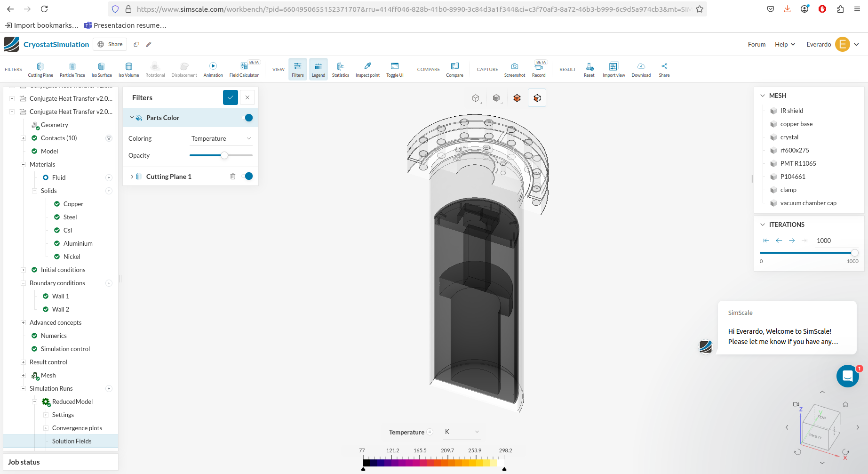Open the temperature unit K dropdown
This screenshot has width=868, height=474.
[x=462, y=432]
